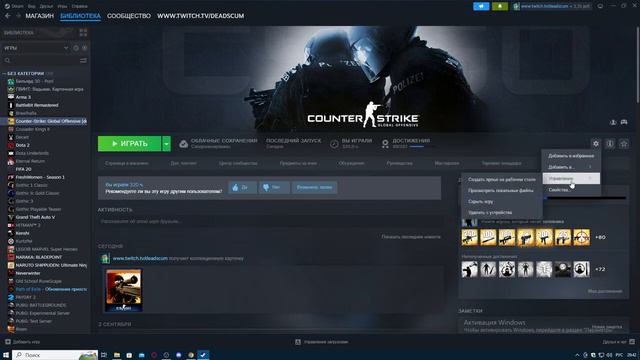The width and height of the screenshot is (640, 360).
Task: Click the play time clock icon
Action: 334,144
